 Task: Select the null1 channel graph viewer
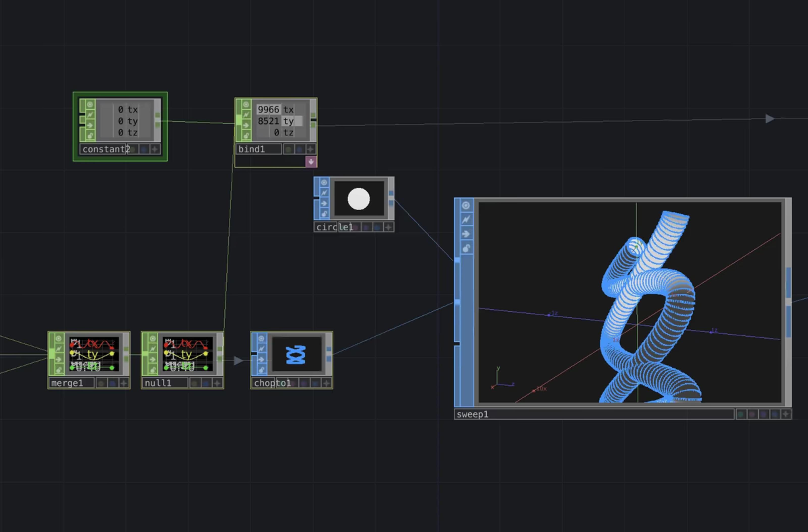188,354
